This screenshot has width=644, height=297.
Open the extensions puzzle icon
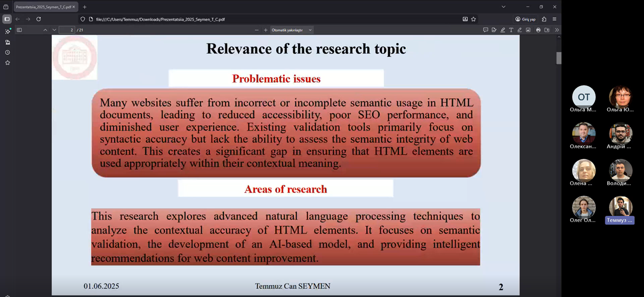pos(544,19)
